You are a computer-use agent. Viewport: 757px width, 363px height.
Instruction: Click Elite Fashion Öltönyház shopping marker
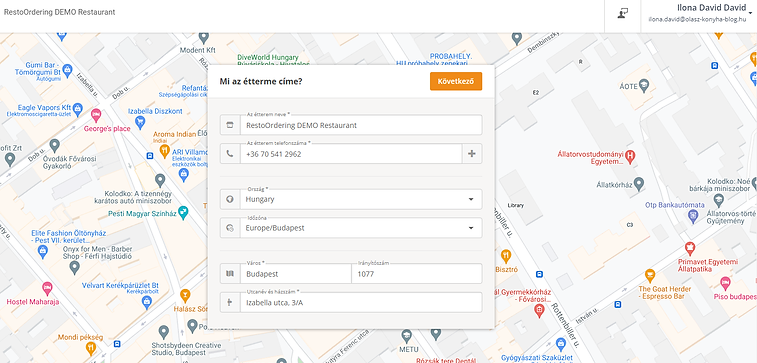42,251
